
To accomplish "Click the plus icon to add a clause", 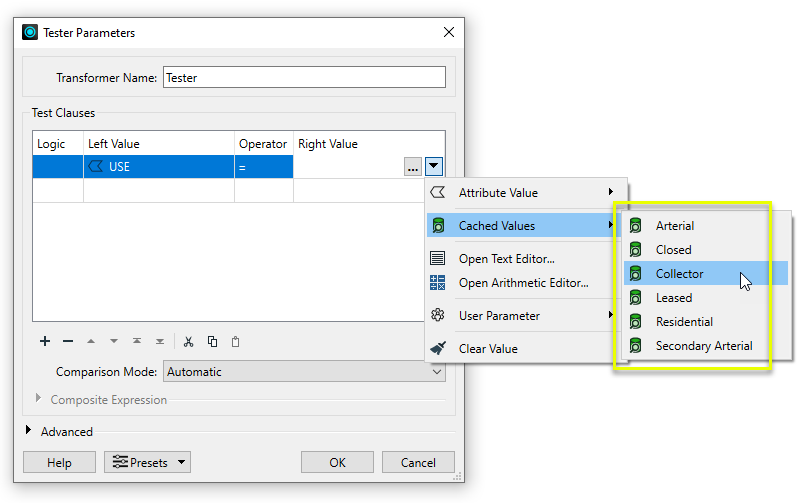I will (45, 341).
